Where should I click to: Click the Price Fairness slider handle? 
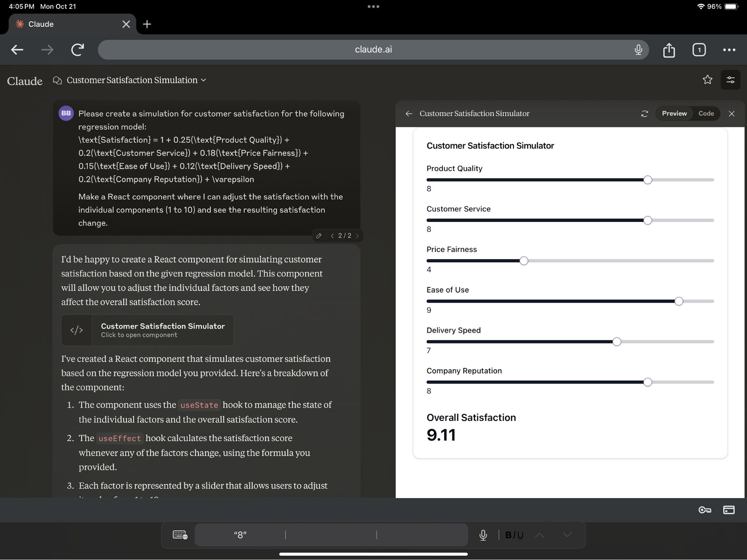coord(524,261)
